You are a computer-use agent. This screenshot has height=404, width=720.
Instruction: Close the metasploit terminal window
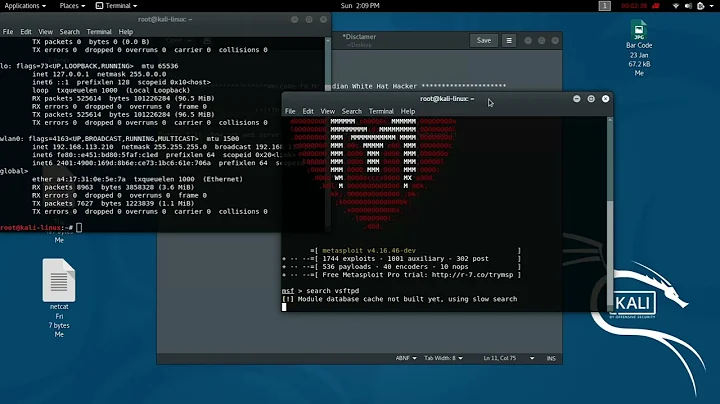pyautogui.click(x=606, y=99)
